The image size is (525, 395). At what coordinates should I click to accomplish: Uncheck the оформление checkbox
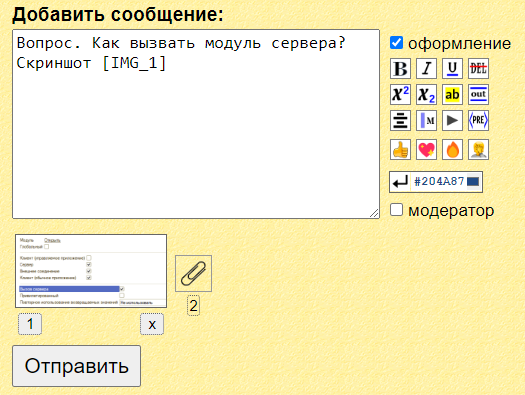tap(396, 43)
